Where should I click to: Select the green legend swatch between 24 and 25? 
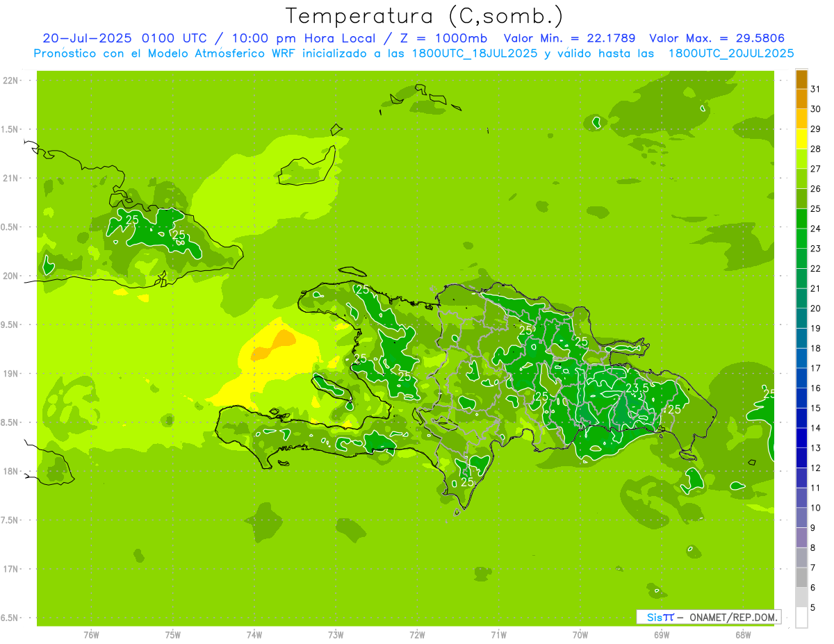click(801, 219)
